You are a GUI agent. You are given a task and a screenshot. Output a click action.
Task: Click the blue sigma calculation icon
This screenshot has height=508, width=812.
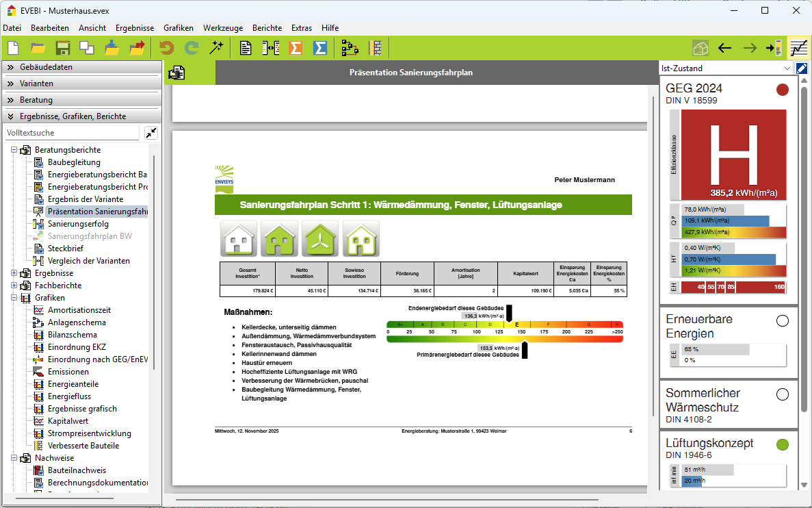(x=319, y=48)
